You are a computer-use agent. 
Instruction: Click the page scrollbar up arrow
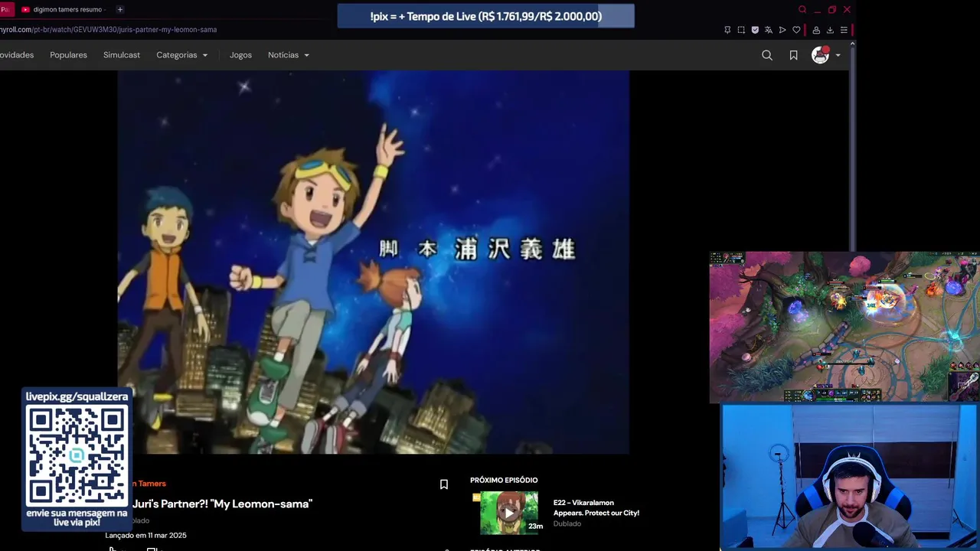tap(852, 44)
